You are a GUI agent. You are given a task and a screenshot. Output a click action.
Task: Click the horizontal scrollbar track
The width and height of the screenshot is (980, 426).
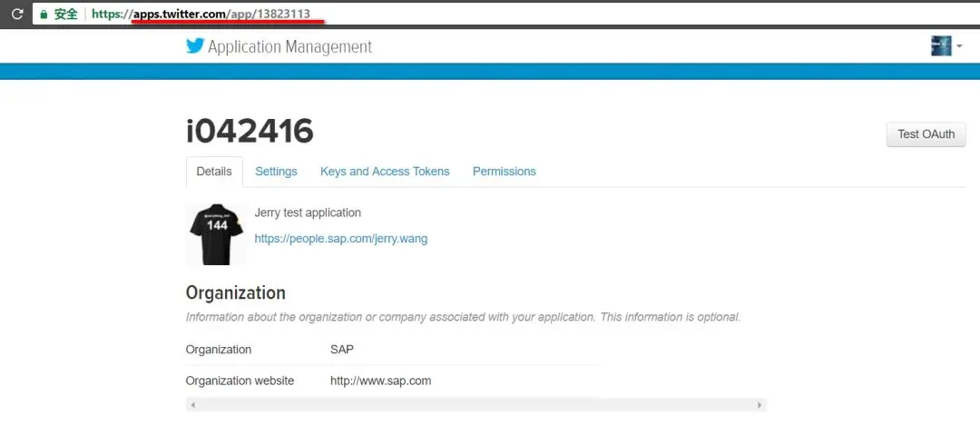476,405
